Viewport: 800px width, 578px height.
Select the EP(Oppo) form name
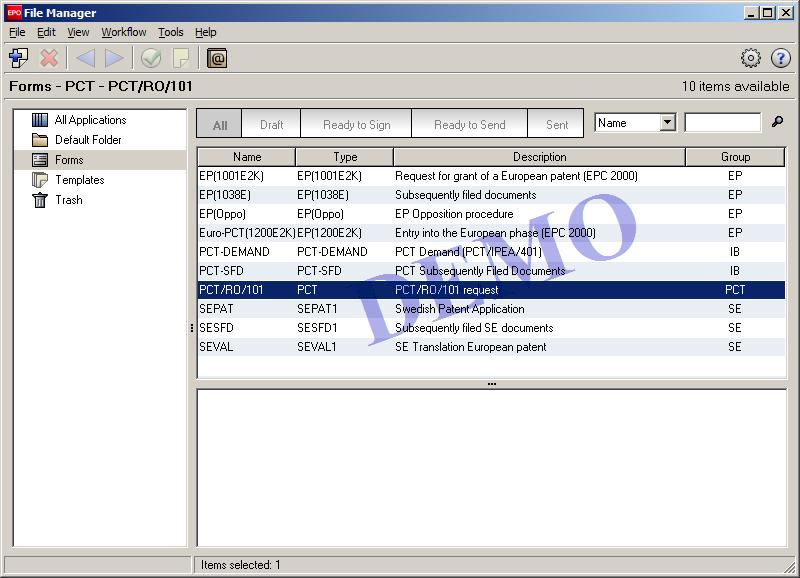click(222, 214)
